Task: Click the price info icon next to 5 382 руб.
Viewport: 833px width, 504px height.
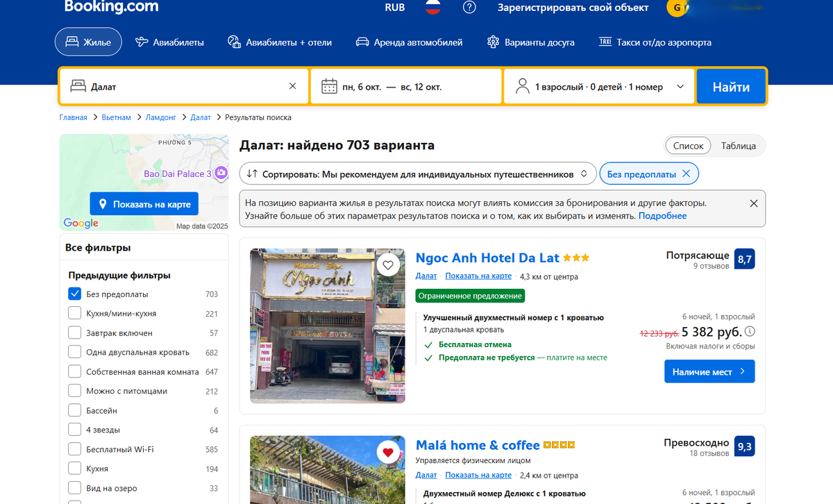Action: pyautogui.click(x=750, y=331)
